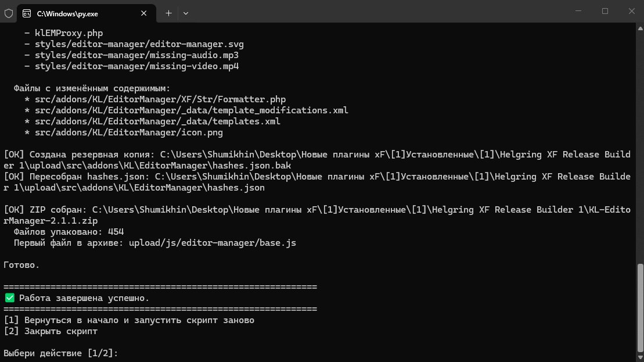Image resolution: width=644 pixels, height=362 pixels.
Task: Maximize the terminal window
Action: (605, 11)
